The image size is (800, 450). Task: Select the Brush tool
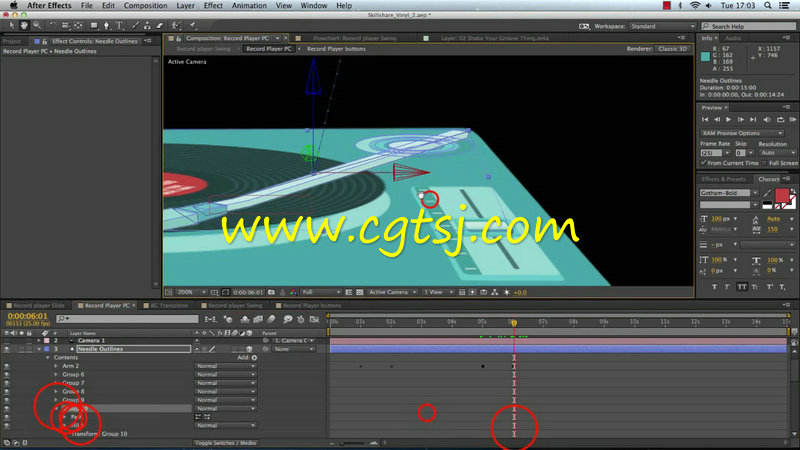click(135, 26)
